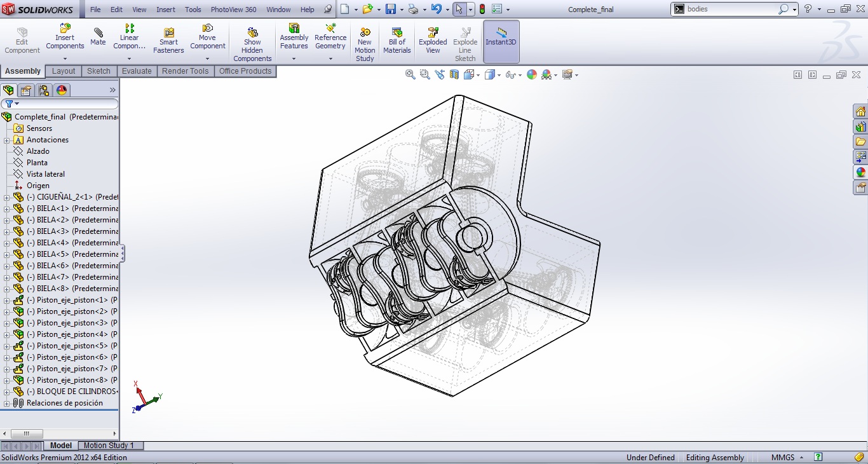Expand Piston_eje_piston<1> node
Viewport: 868px width, 464px height.
click(7, 300)
